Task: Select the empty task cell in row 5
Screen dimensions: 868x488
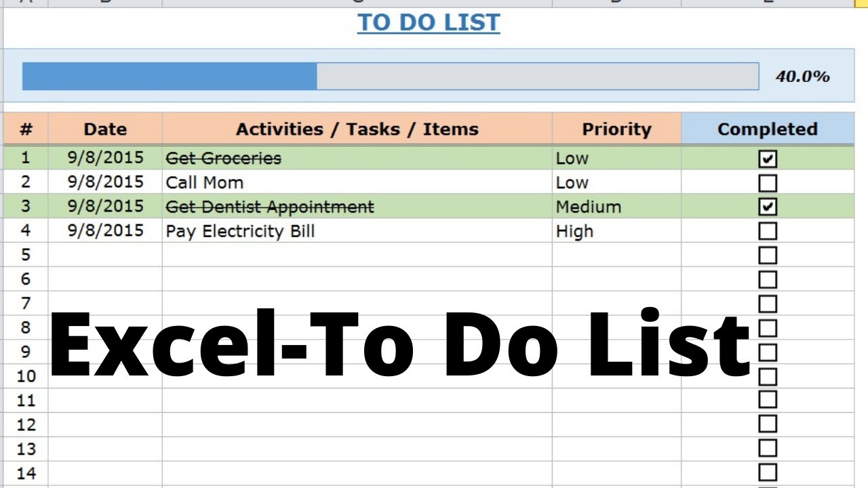Action: coord(357,255)
